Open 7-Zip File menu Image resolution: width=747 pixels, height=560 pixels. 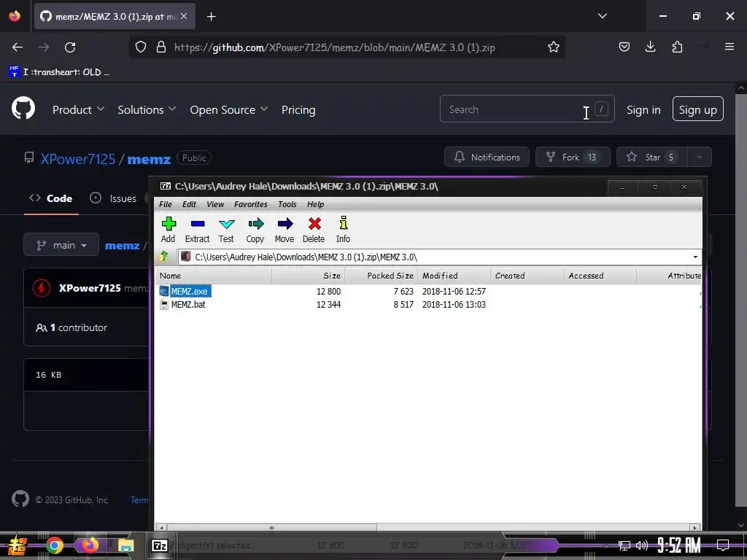tap(166, 204)
